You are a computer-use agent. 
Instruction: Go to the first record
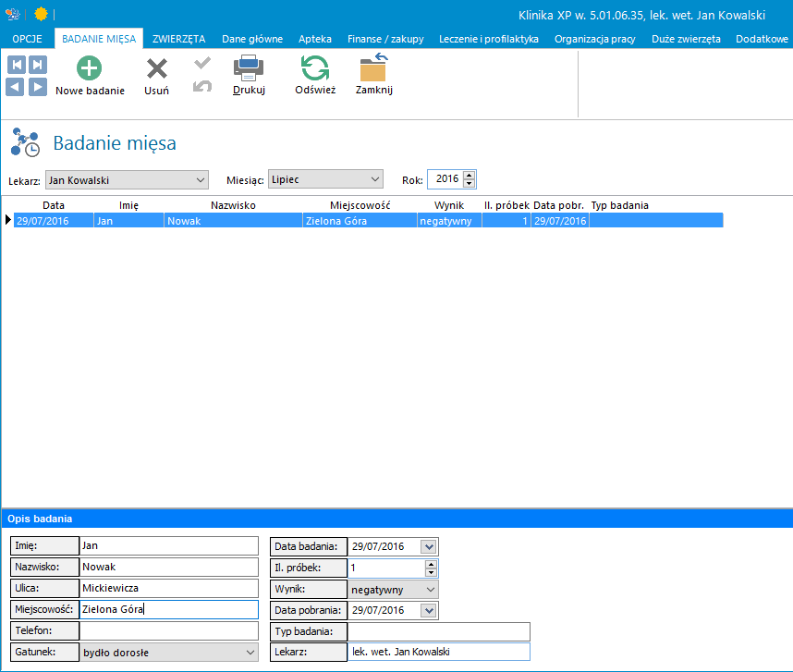tap(17, 65)
